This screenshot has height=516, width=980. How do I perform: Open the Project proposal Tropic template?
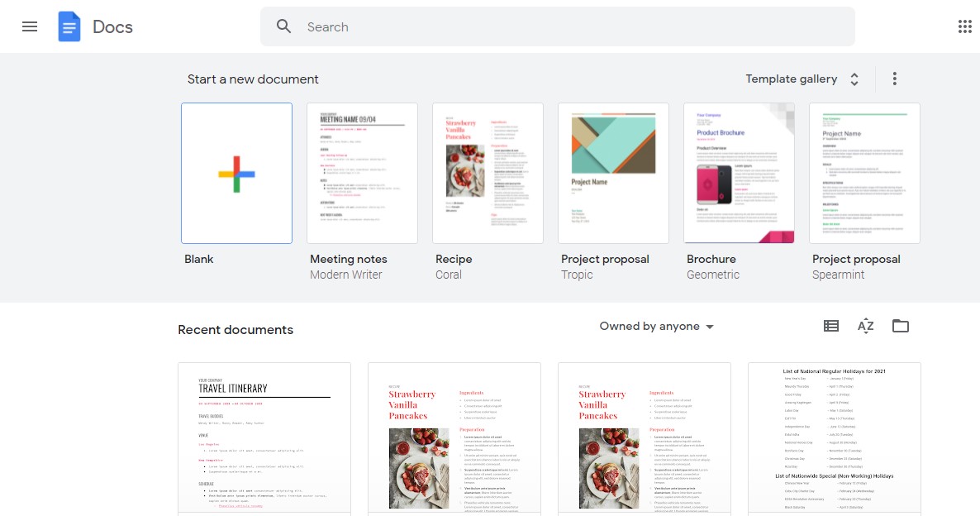coord(613,173)
